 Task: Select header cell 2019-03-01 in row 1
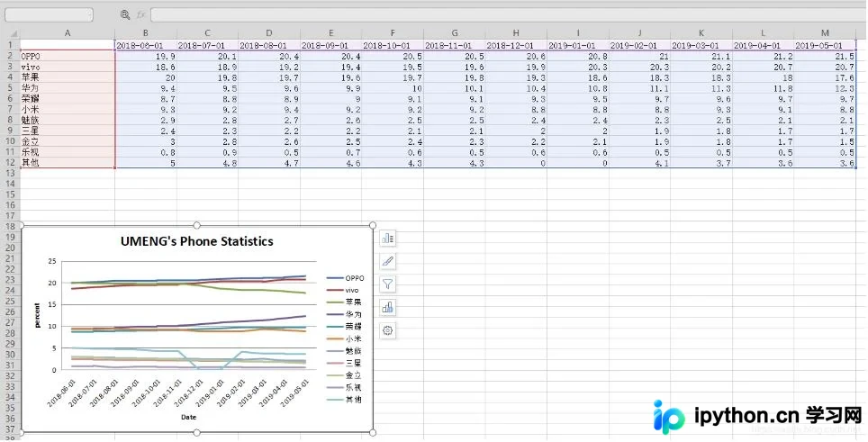click(x=702, y=45)
